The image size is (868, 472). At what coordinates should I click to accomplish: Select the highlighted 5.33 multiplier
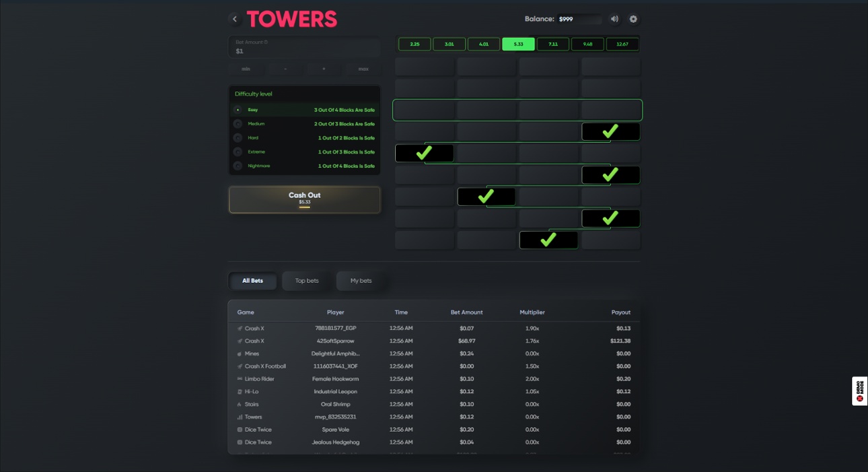(x=518, y=44)
